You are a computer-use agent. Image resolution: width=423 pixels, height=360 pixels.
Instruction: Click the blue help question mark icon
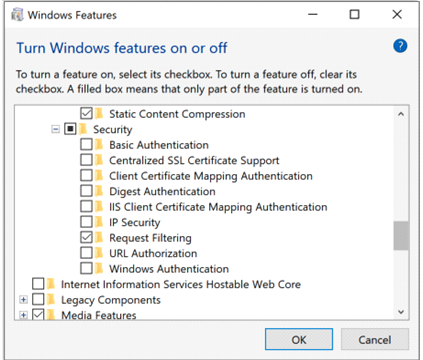400,46
